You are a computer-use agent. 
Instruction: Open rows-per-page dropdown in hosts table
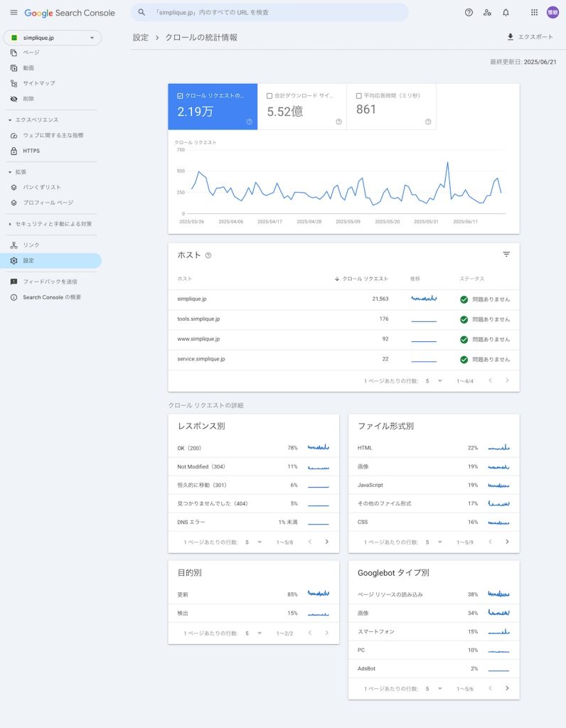[434, 381]
